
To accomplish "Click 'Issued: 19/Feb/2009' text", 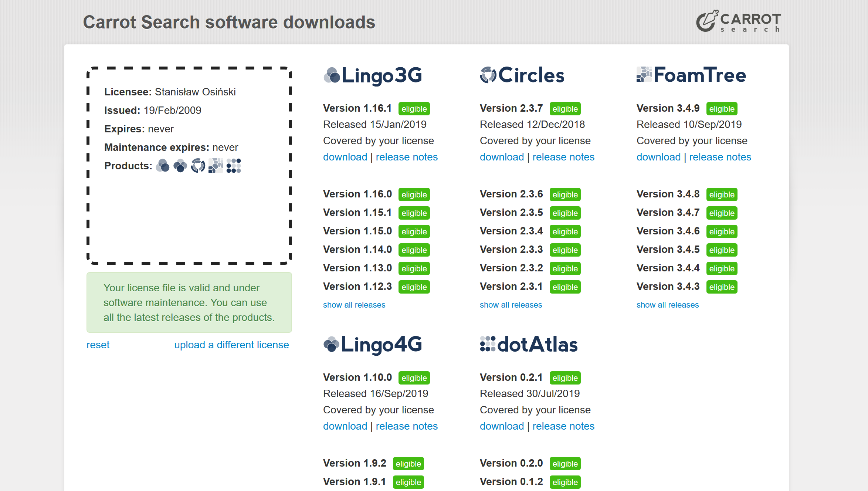I will click(153, 110).
